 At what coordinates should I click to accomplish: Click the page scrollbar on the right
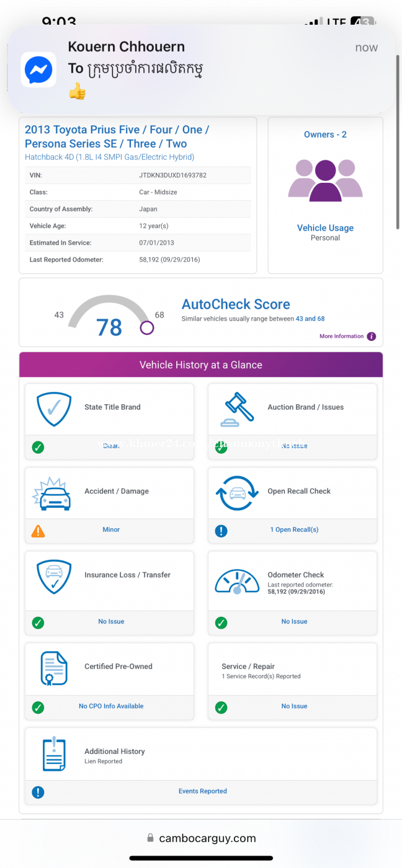[398, 143]
